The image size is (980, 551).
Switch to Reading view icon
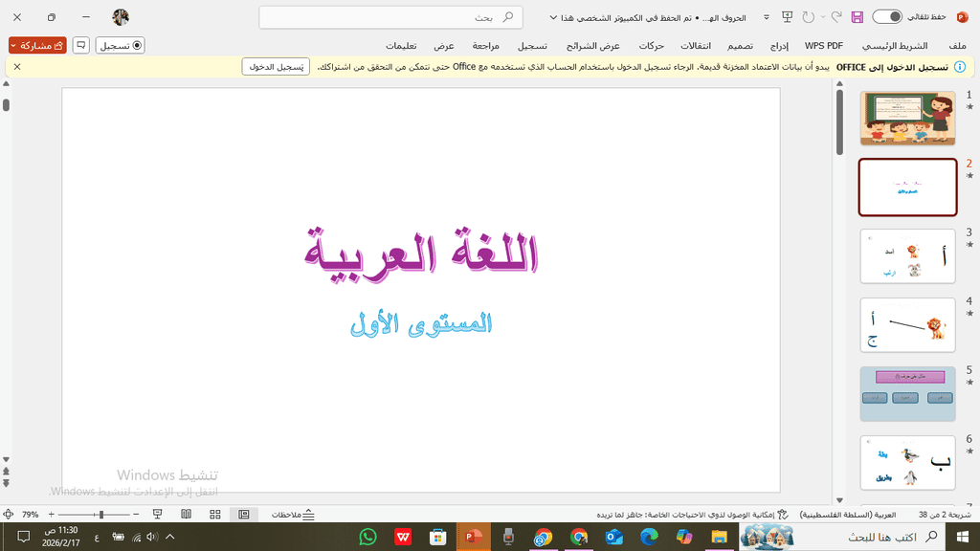click(187, 514)
